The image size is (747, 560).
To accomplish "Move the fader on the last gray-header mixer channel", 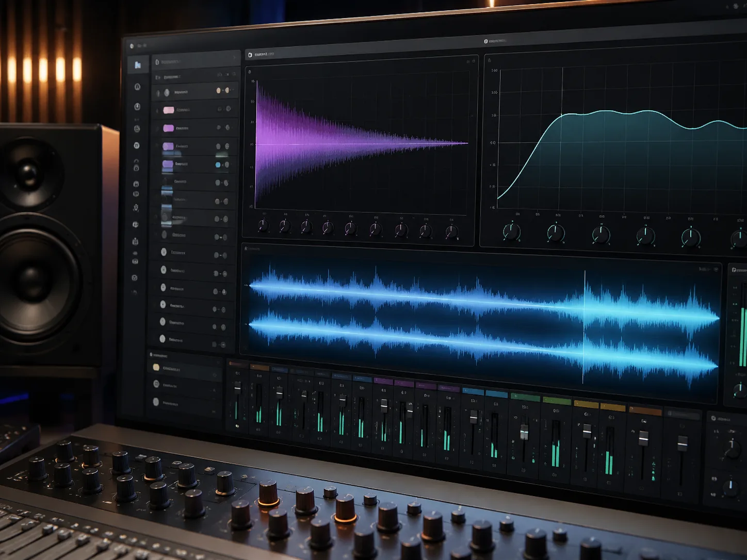I will (682, 443).
